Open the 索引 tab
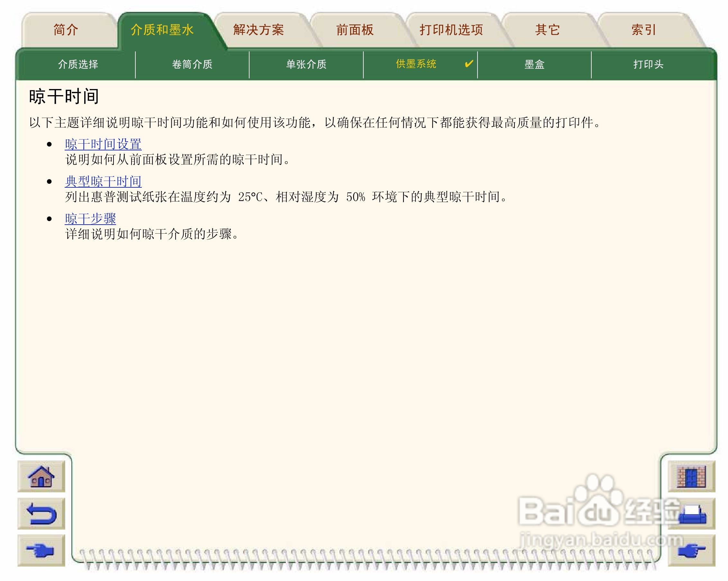The height and width of the screenshot is (581, 728). (x=643, y=30)
